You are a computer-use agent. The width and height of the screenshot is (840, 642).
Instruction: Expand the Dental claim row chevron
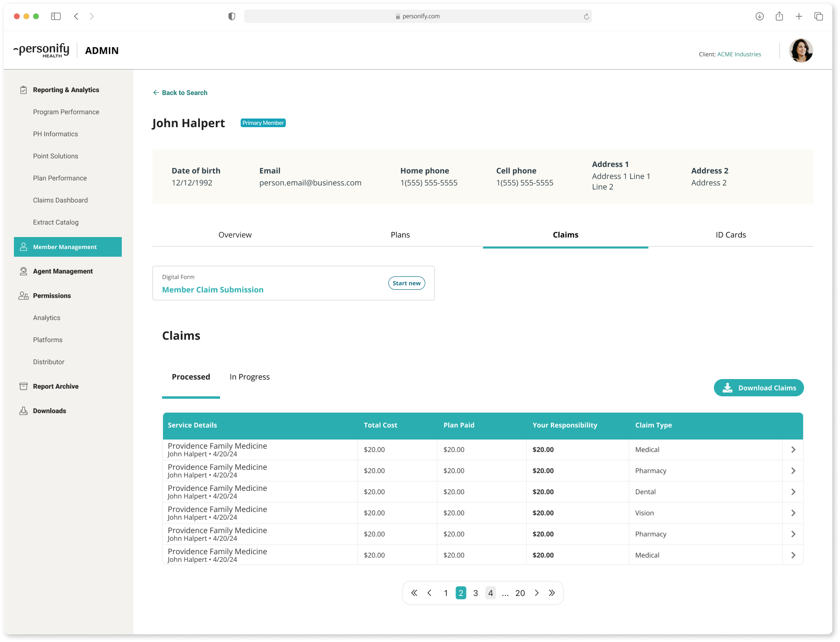pos(793,492)
